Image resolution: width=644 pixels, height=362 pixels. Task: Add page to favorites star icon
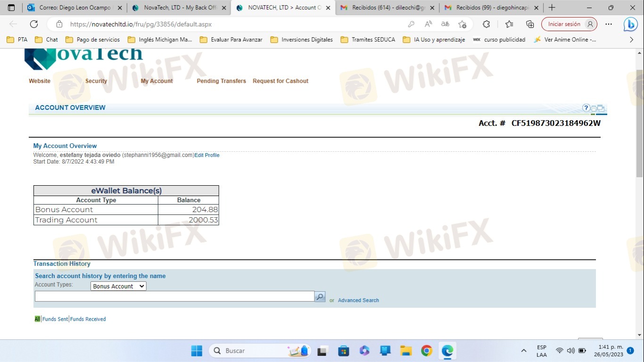tap(462, 24)
